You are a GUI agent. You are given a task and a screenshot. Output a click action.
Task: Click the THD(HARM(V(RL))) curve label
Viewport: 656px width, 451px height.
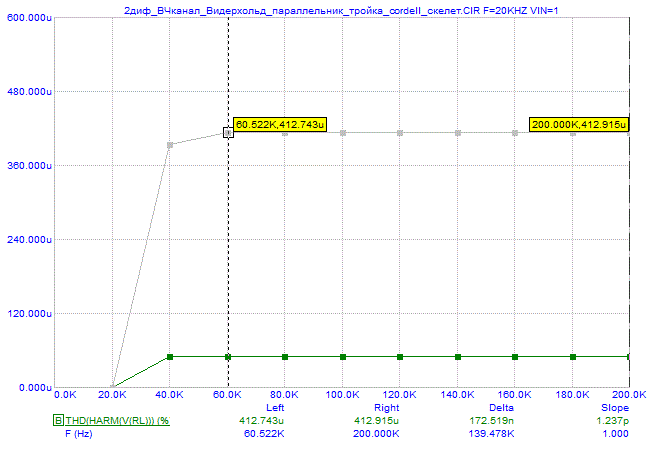(x=118, y=420)
